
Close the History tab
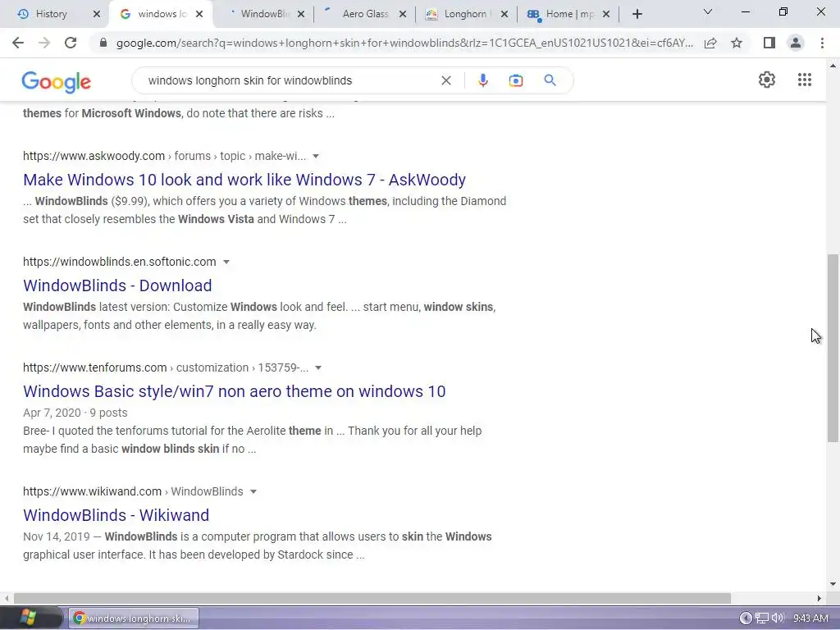pos(97,14)
